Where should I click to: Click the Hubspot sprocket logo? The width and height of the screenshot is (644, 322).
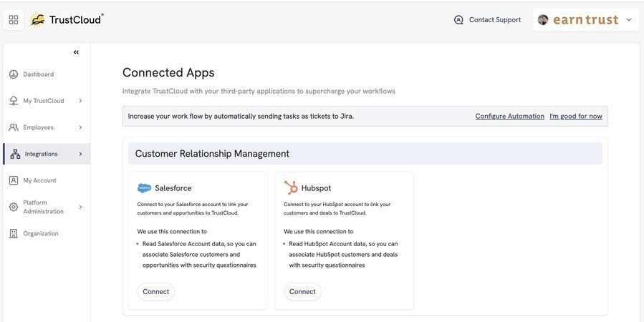tap(291, 188)
